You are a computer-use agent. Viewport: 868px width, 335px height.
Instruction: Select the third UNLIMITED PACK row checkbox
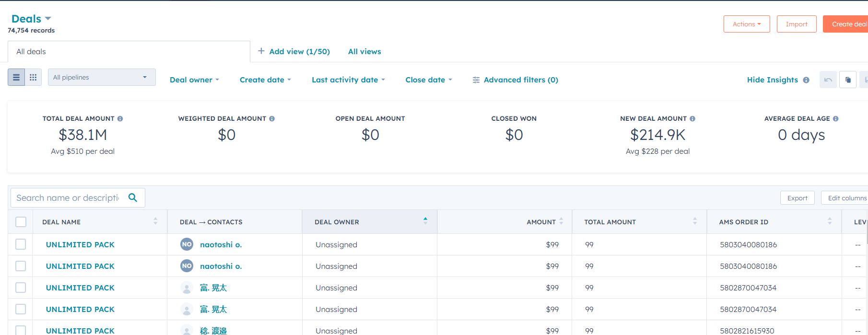pyautogui.click(x=21, y=288)
